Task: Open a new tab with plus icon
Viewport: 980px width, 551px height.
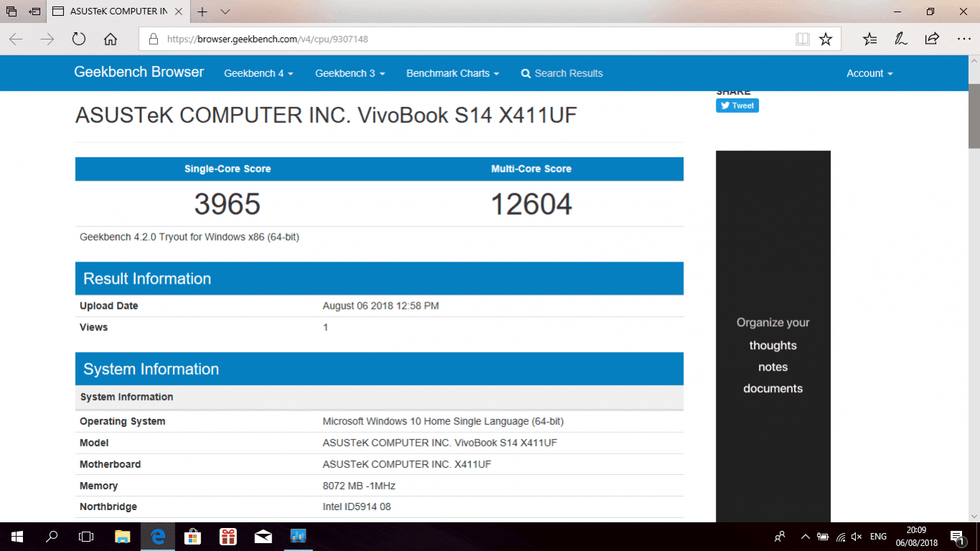Action: (x=202, y=11)
